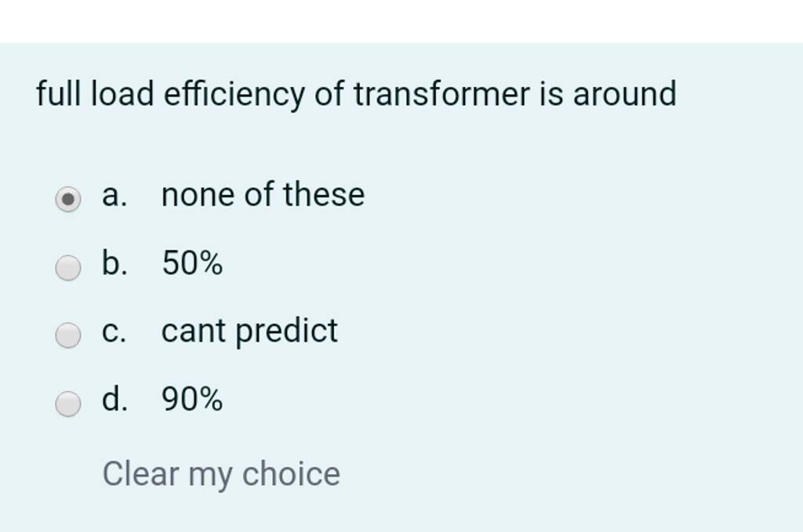Click the empty radio next to cant predict

coord(69,335)
